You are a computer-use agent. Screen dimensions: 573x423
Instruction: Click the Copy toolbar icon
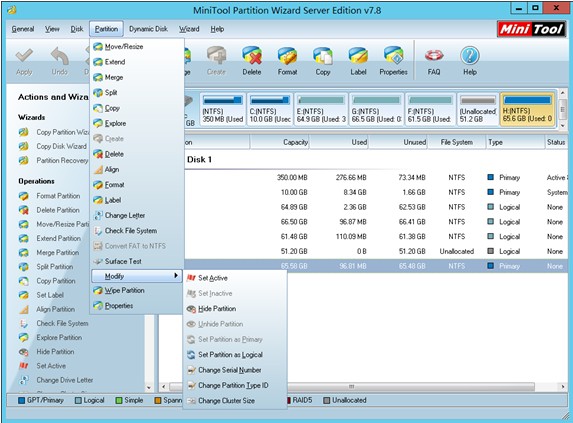323,61
